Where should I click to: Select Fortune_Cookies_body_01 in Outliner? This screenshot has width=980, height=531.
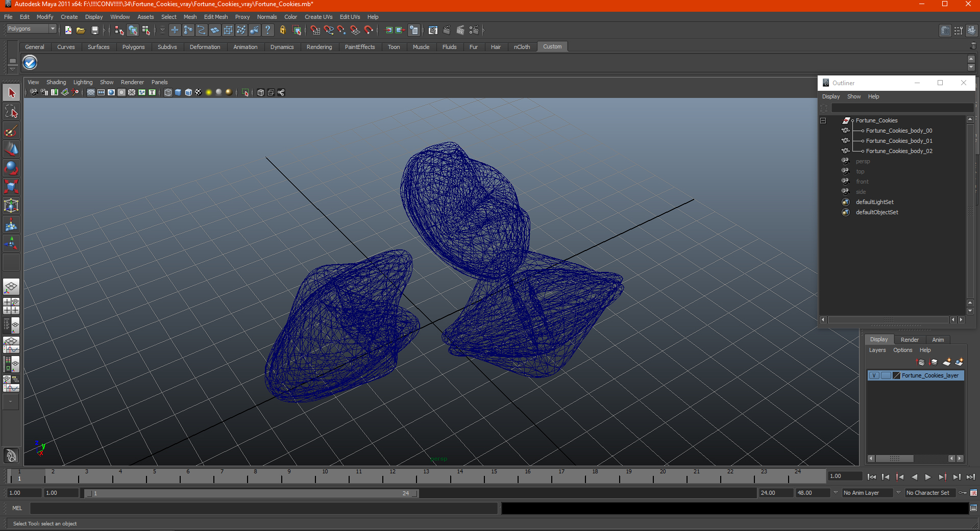pyautogui.click(x=899, y=141)
